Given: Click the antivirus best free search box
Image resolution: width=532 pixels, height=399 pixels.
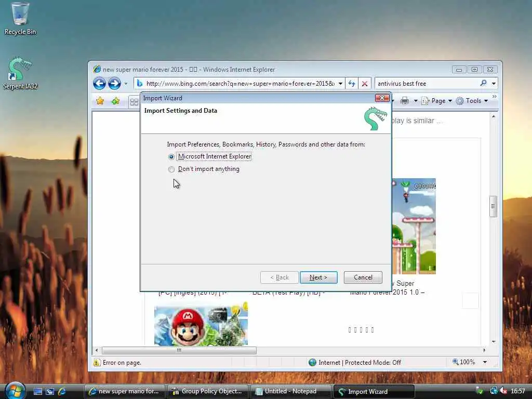Looking at the screenshot, I should 427,84.
